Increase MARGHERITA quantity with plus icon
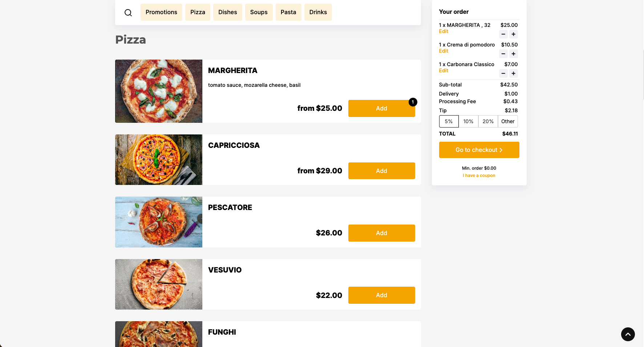Image resolution: width=644 pixels, height=347 pixels. click(x=513, y=35)
